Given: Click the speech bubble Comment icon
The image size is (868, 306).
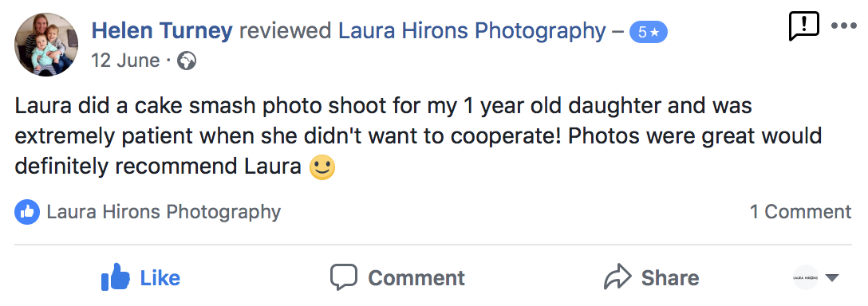Looking at the screenshot, I should [x=344, y=277].
